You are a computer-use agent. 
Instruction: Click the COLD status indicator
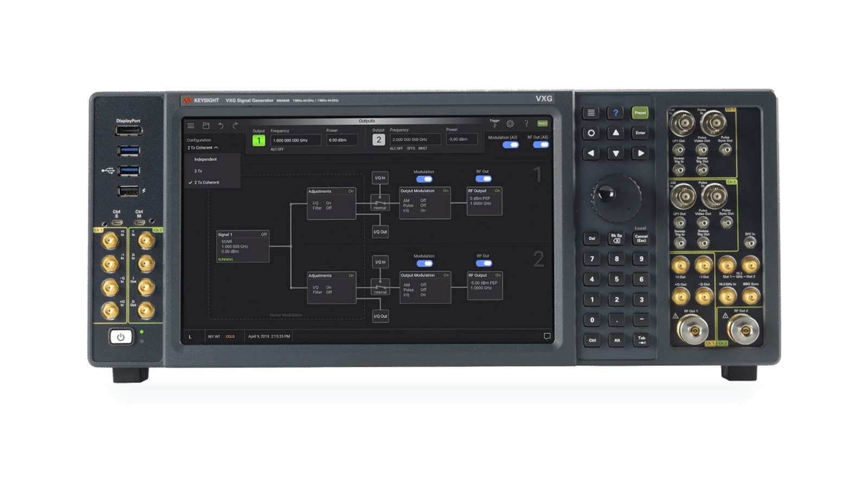tap(231, 337)
